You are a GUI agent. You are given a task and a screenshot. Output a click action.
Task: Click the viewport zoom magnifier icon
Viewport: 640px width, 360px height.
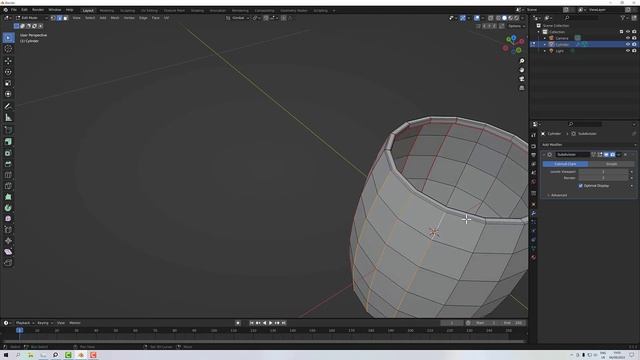tap(522, 61)
